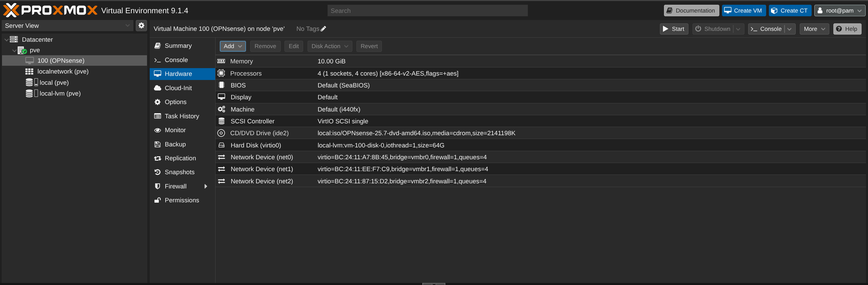
Task: Click the gear settings icon beside Server View
Action: click(141, 25)
